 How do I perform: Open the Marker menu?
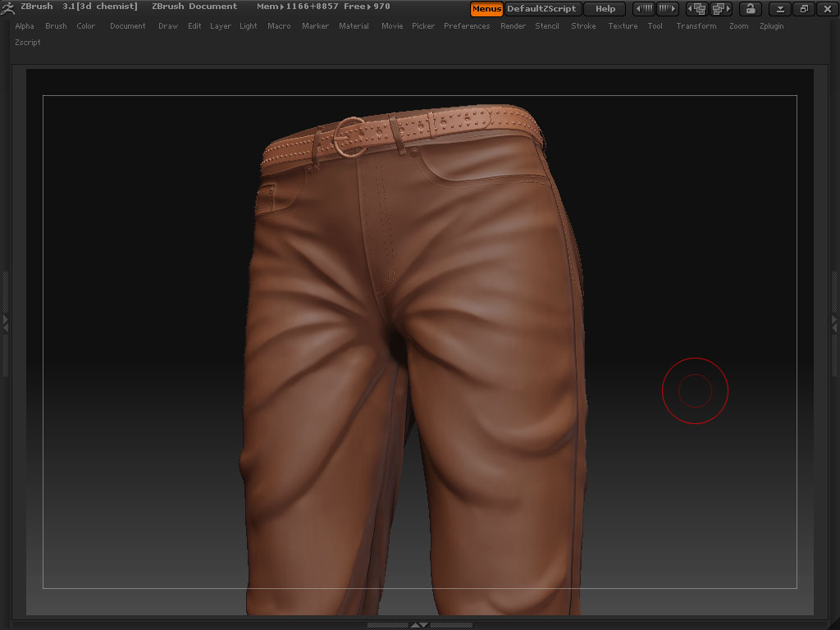tap(315, 25)
